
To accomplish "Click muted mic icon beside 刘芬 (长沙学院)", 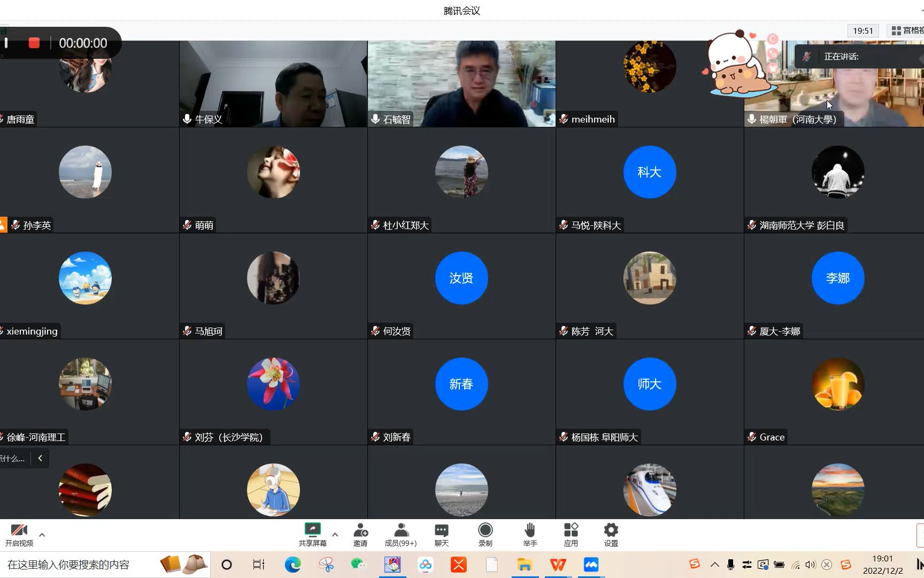I will (187, 437).
